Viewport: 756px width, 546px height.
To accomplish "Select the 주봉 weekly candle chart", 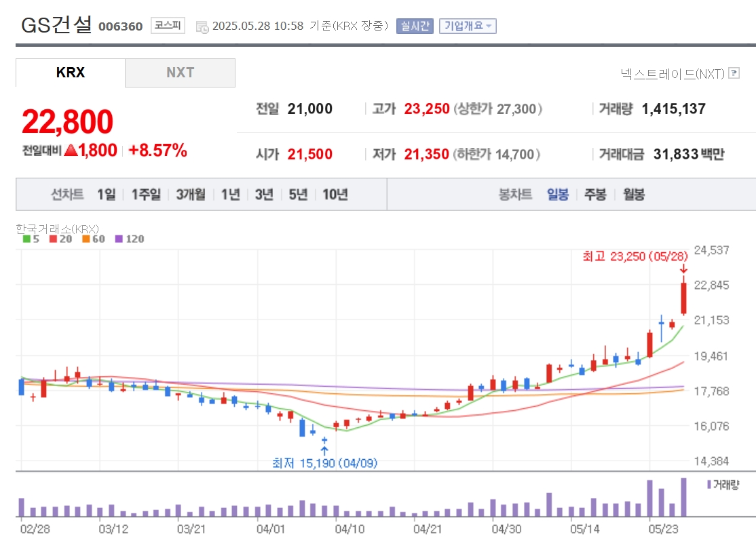I will pos(595,194).
